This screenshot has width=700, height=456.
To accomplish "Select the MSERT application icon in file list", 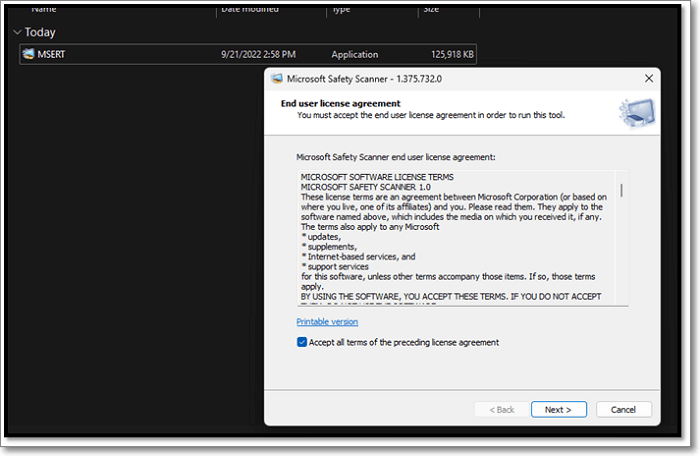I will pyautogui.click(x=29, y=54).
